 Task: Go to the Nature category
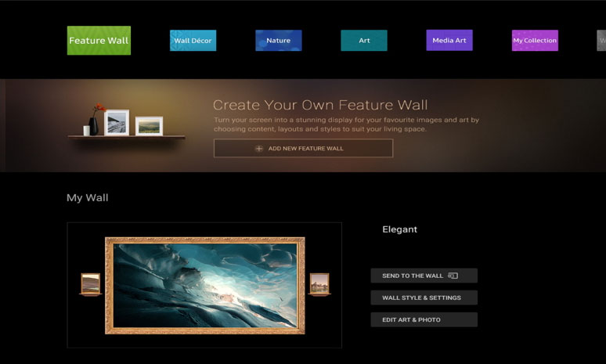click(x=278, y=41)
